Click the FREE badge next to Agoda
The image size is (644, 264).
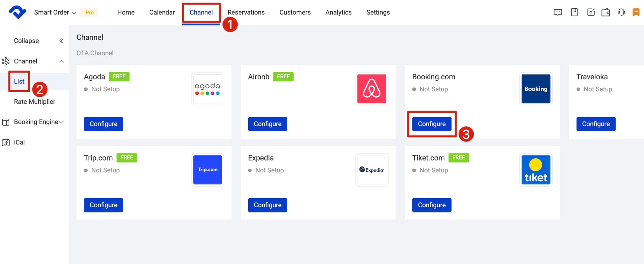[x=119, y=77]
